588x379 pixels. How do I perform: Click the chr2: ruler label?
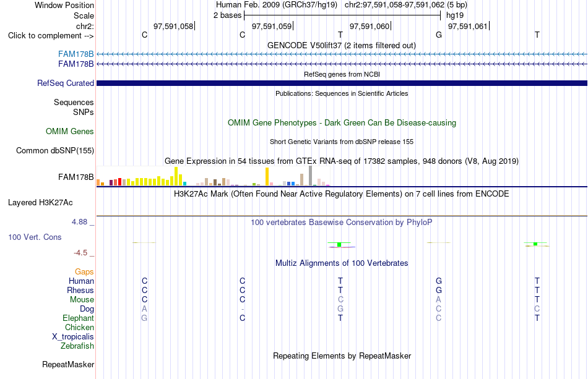pyautogui.click(x=85, y=26)
